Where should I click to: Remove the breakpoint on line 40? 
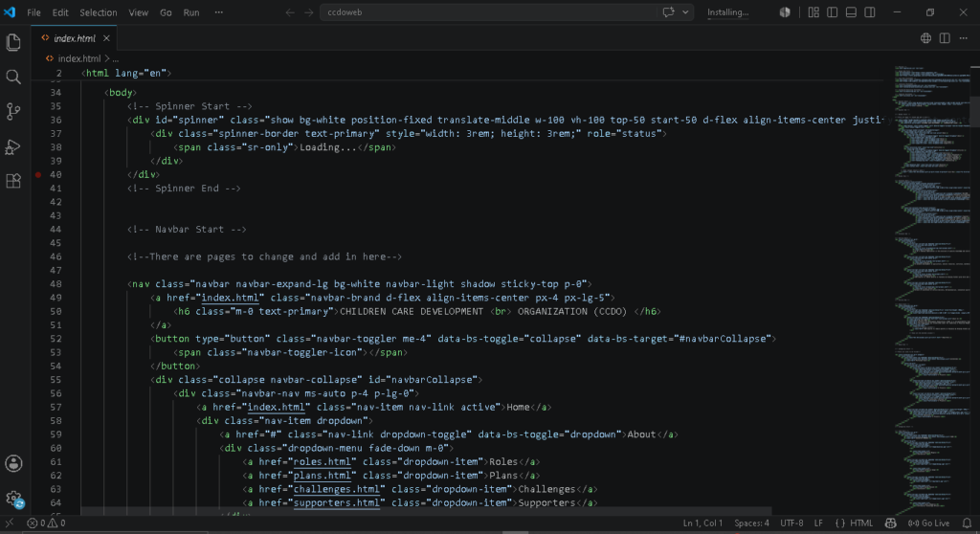[38, 174]
